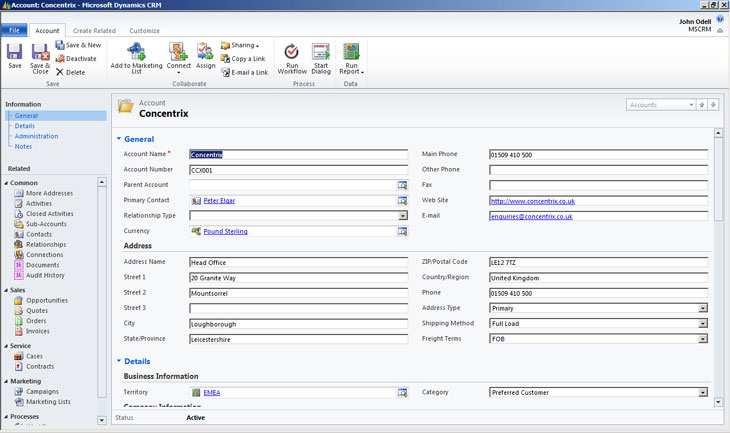This screenshot has height=433, width=730.
Task: Click the Account Number field
Action: [x=298, y=170]
